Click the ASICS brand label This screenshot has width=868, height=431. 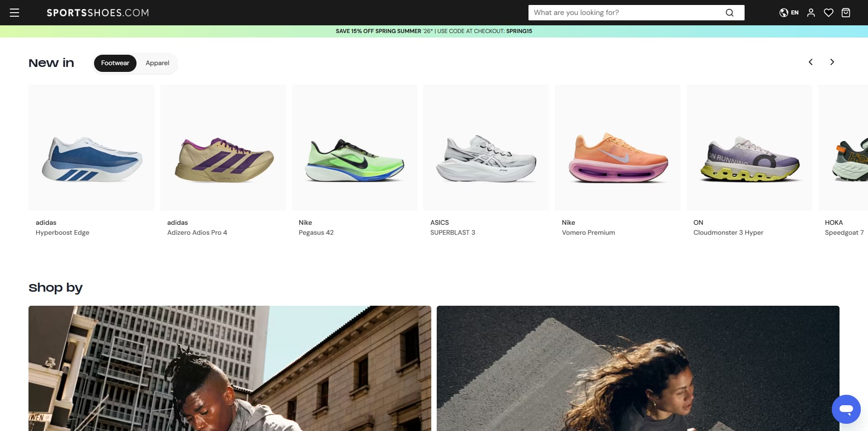439,223
